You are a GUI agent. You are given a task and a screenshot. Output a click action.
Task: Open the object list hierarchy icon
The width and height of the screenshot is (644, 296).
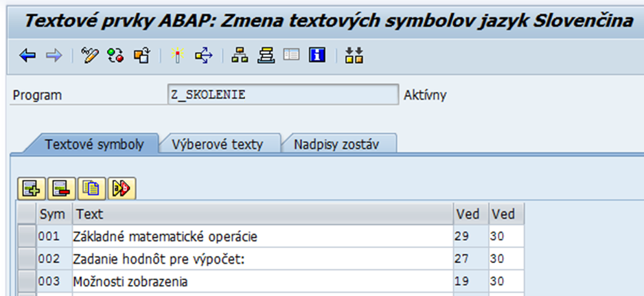(x=240, y=55)
